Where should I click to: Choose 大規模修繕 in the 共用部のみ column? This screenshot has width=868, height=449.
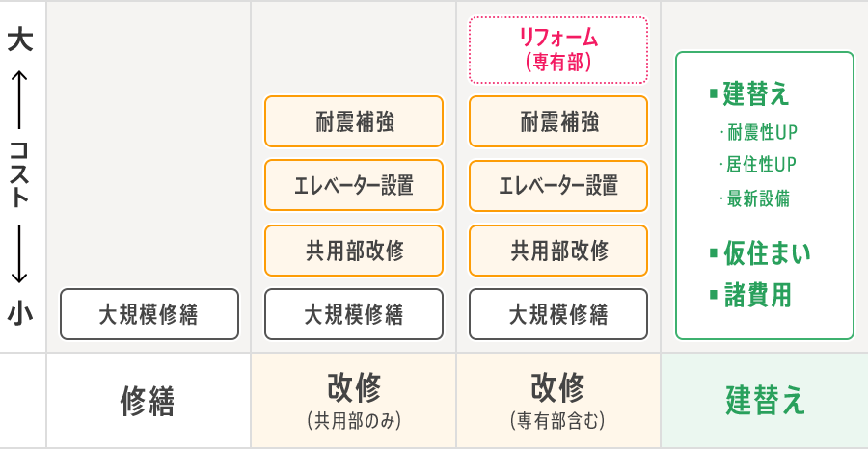(354, 314)
